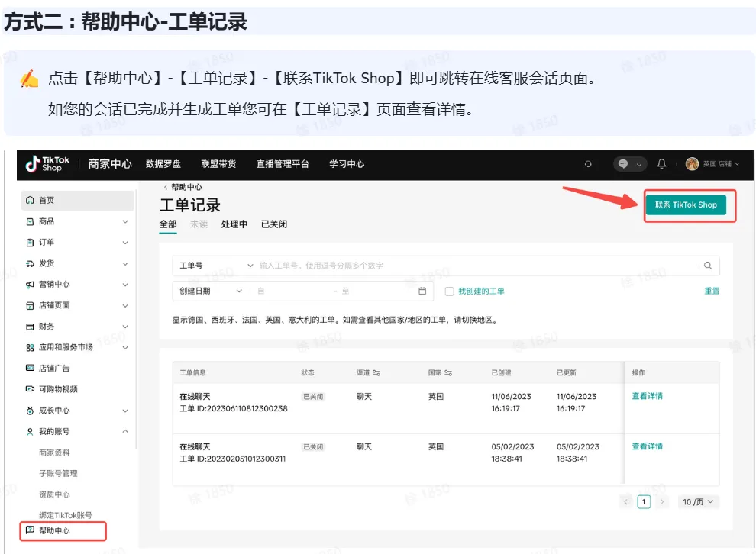This screenshot has width=756, height=554.
Task: Click the 国家 column filter icon
Action: pyautogui.click(x=448, y=373)
